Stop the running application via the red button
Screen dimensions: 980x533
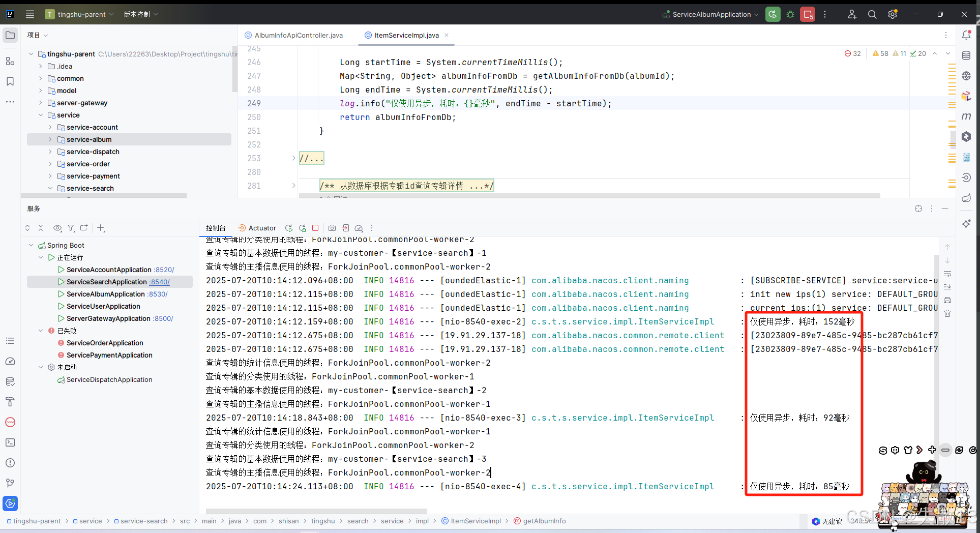click(808, 14)
